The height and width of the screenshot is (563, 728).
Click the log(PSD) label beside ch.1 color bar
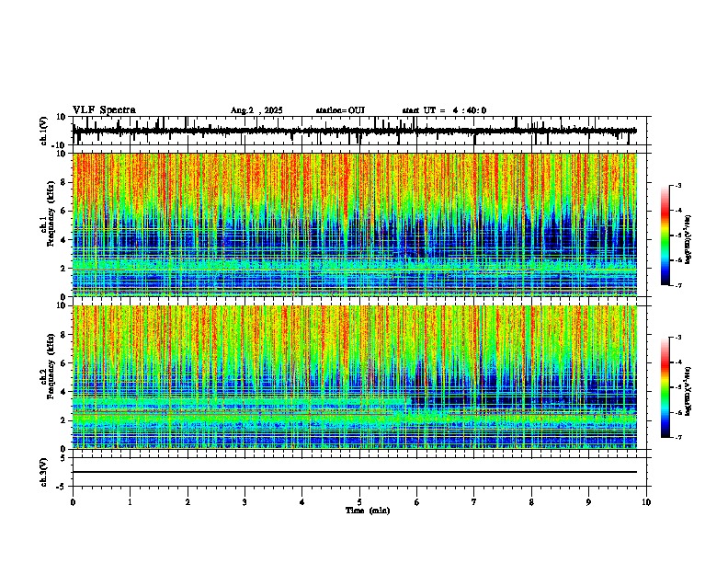click(688, 240)
